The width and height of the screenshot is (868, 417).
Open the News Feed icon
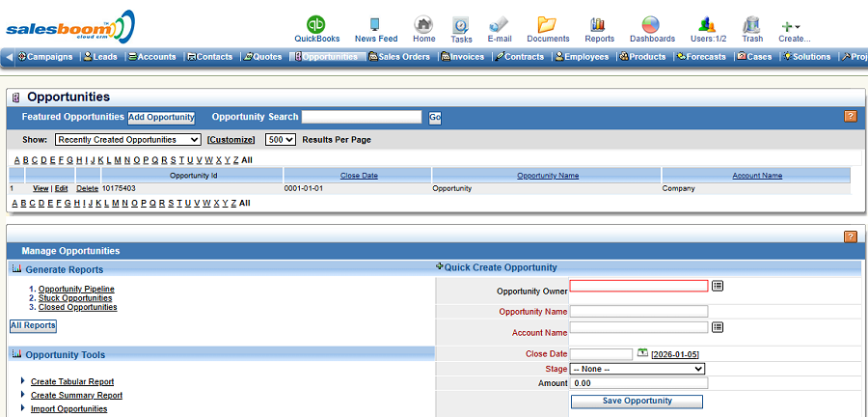tap(375, 24)
